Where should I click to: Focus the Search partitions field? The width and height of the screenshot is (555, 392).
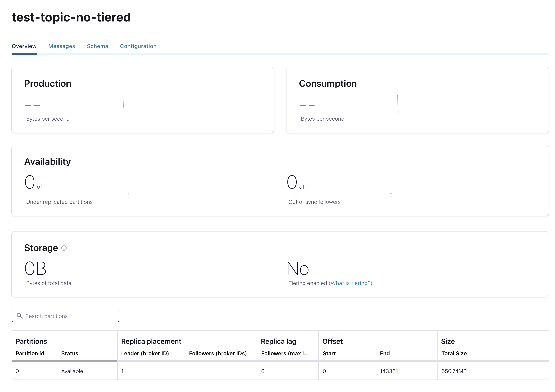[70, 316]
